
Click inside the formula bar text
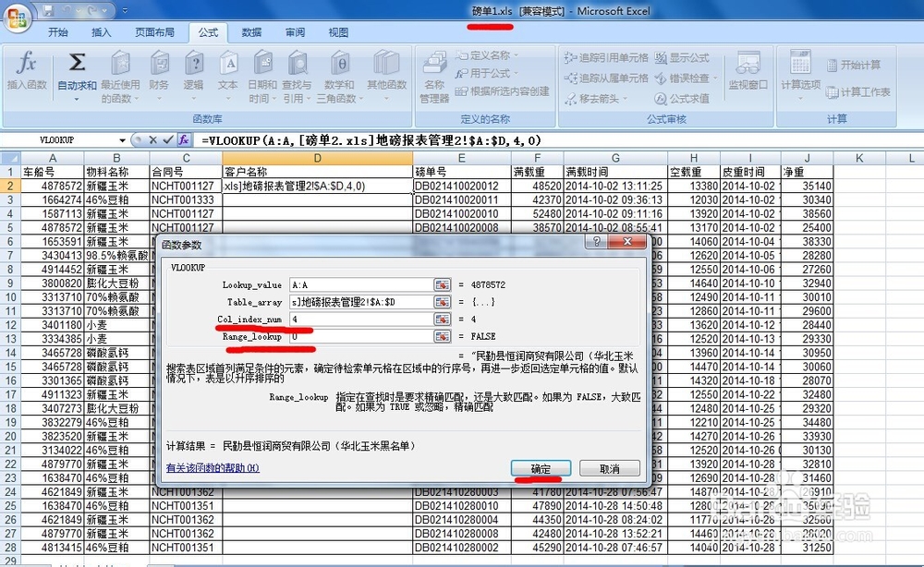point(371,140)
